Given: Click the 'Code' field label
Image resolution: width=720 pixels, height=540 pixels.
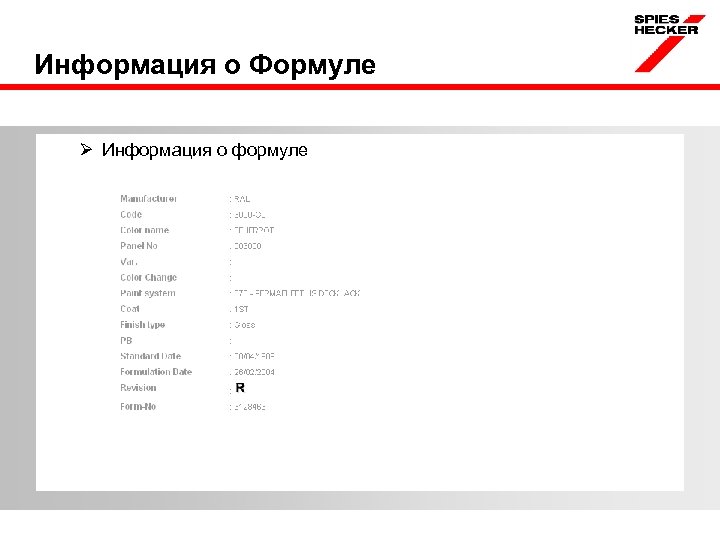Looking at the screenshot, I should click(x=131, y=214).
